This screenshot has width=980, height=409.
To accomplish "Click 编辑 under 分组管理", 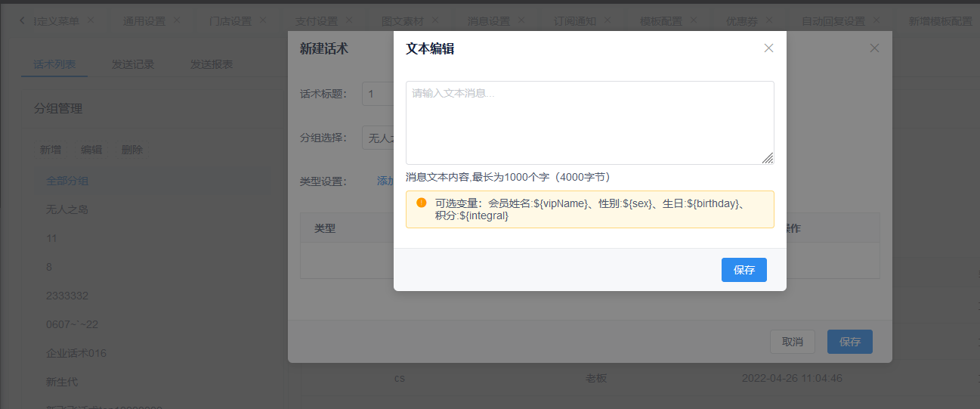I will tap(91, 150).
